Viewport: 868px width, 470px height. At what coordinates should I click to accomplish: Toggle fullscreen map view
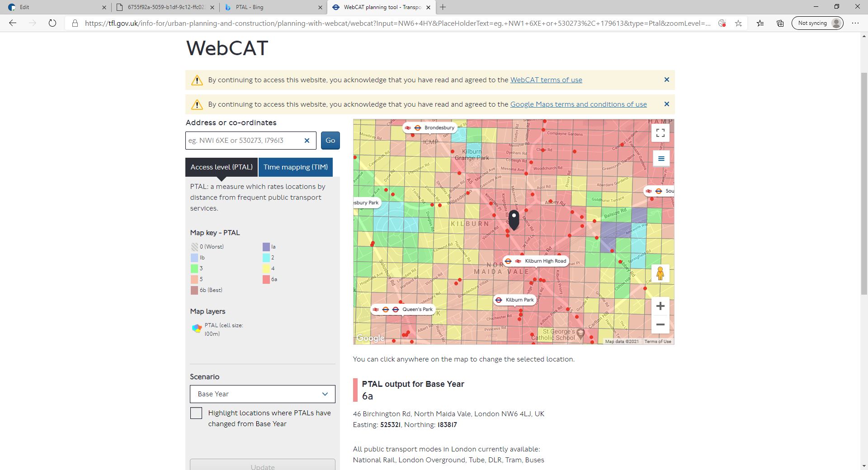(660, 132)
